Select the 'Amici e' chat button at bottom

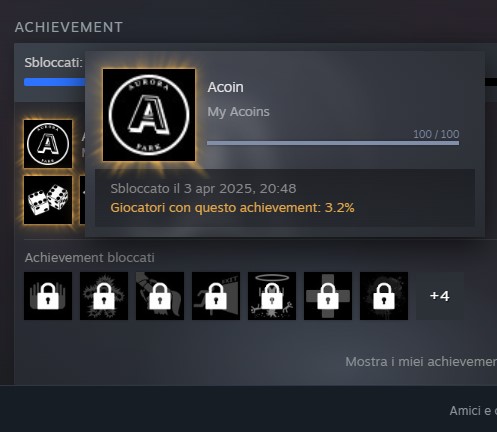(x=473, y=411)
